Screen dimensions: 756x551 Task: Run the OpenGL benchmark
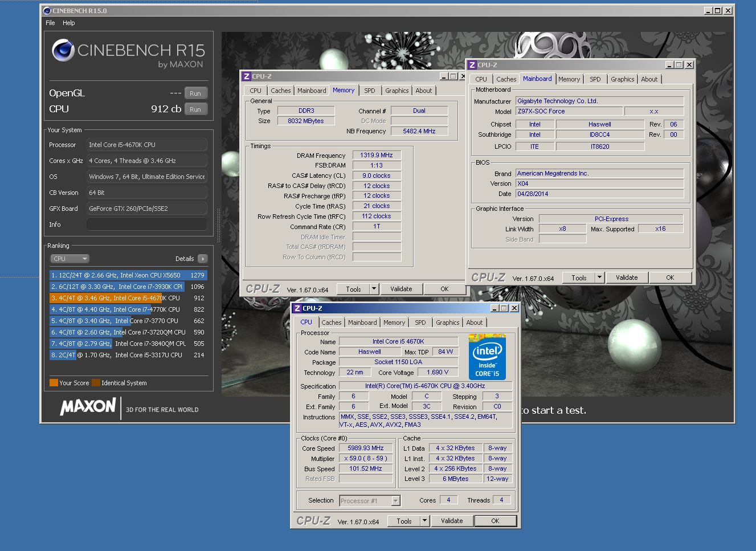click(195, 93)
